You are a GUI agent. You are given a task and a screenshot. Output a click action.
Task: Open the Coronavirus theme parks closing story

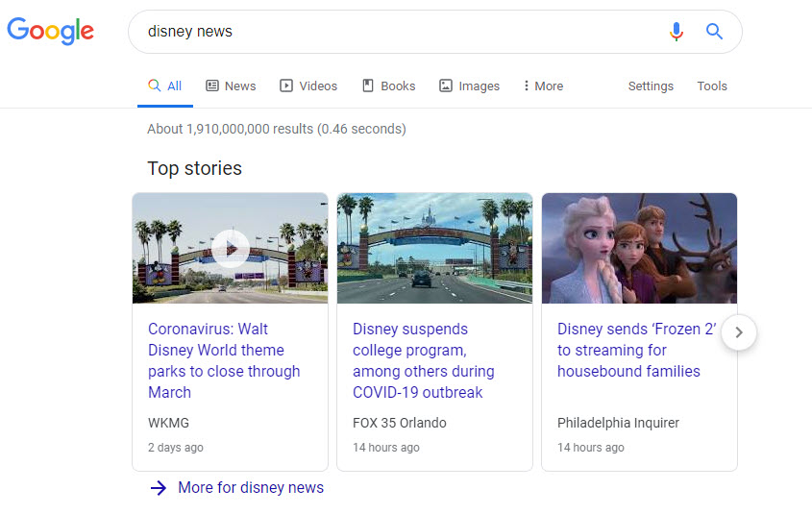pos(224,360)
